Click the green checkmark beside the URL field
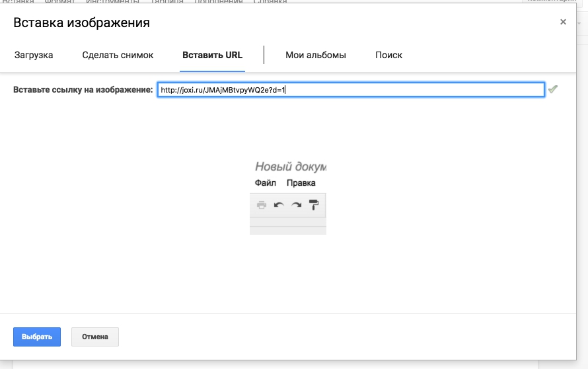This screenshot has height=369, width=588. tap(553, 89)
